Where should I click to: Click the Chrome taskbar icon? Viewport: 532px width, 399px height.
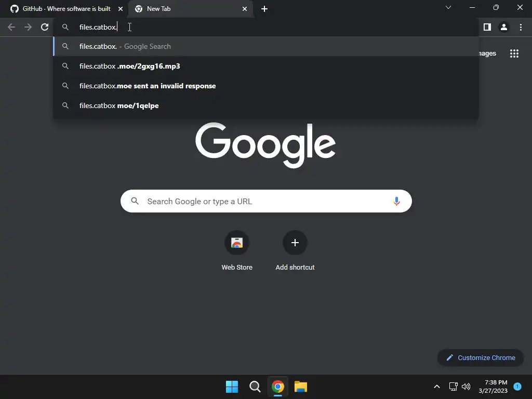[278, 387]
